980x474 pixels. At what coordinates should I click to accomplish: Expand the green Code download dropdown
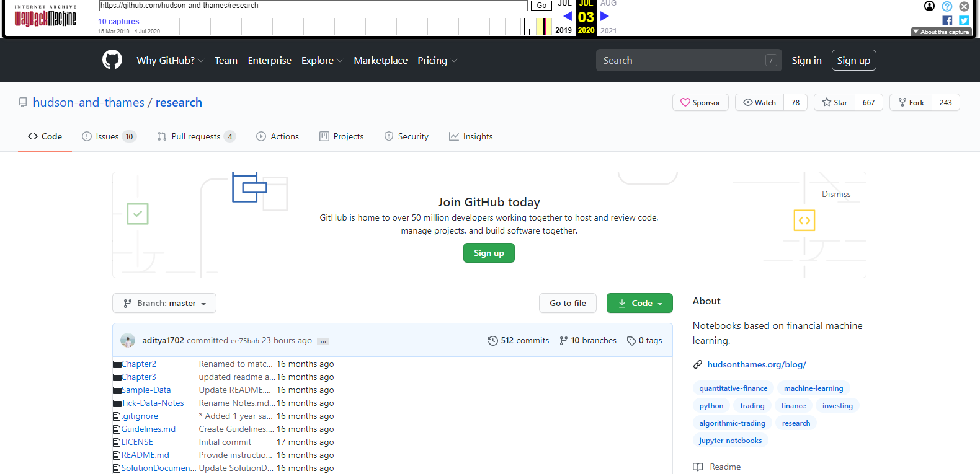[639, 304]
